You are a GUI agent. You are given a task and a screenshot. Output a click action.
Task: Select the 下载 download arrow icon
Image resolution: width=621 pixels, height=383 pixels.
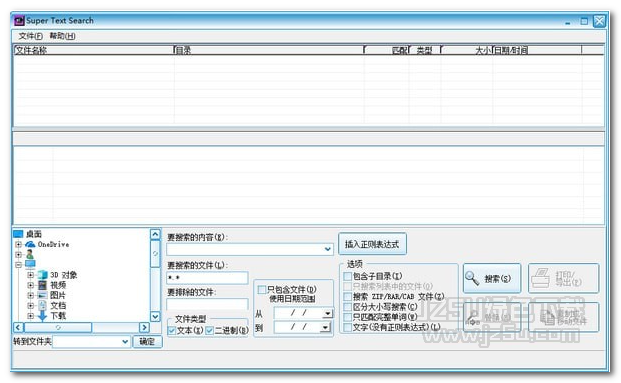(x=42, y=316)
